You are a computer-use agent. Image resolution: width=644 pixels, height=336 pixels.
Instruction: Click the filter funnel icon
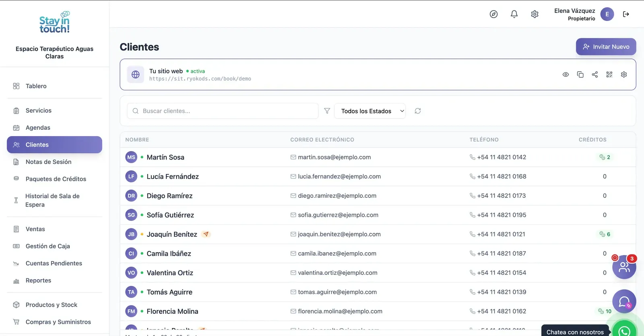coord(327,111)
